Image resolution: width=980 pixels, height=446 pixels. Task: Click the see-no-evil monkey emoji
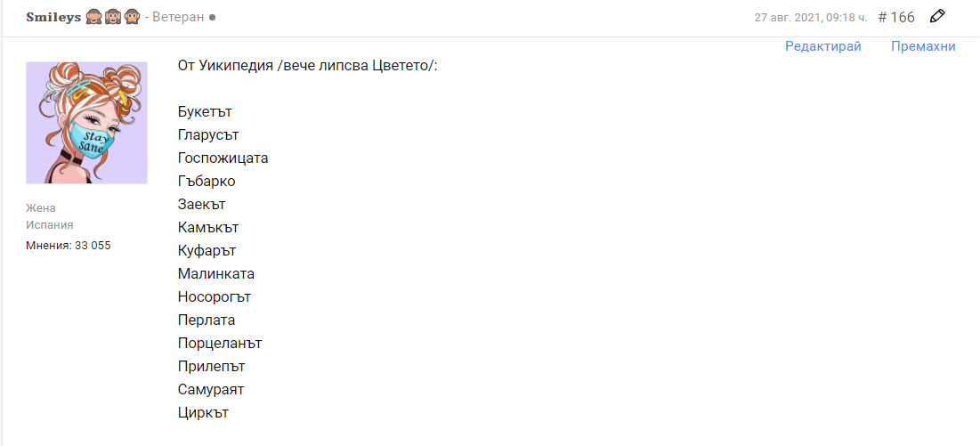click(94, 17)
